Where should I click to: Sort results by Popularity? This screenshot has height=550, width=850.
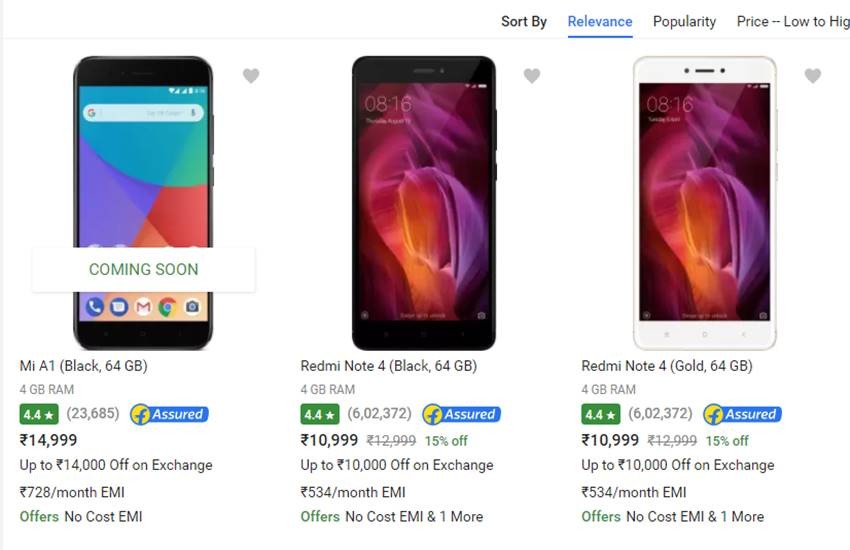684,21
